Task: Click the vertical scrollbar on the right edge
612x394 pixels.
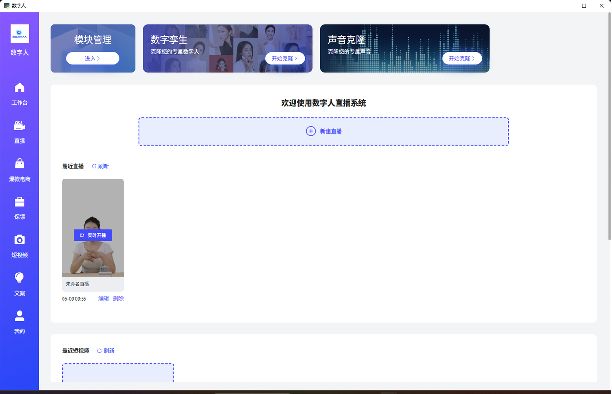Action: click(609, 125)
